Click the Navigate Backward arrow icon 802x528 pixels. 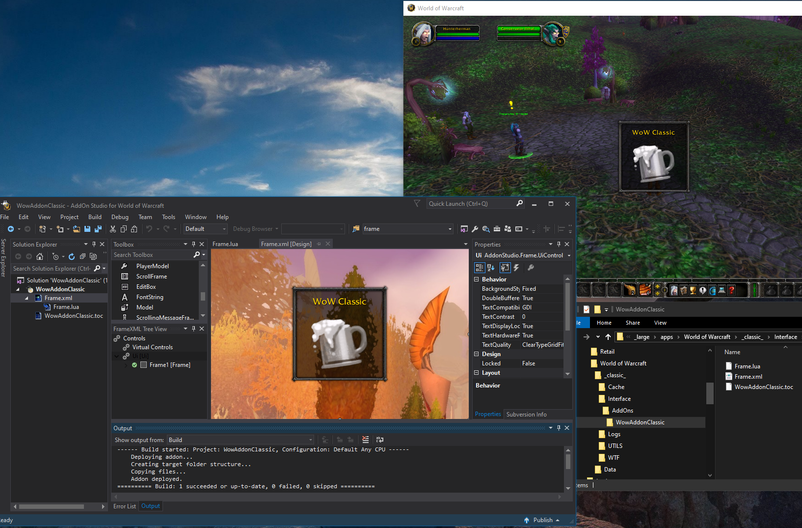coord(10,229)
